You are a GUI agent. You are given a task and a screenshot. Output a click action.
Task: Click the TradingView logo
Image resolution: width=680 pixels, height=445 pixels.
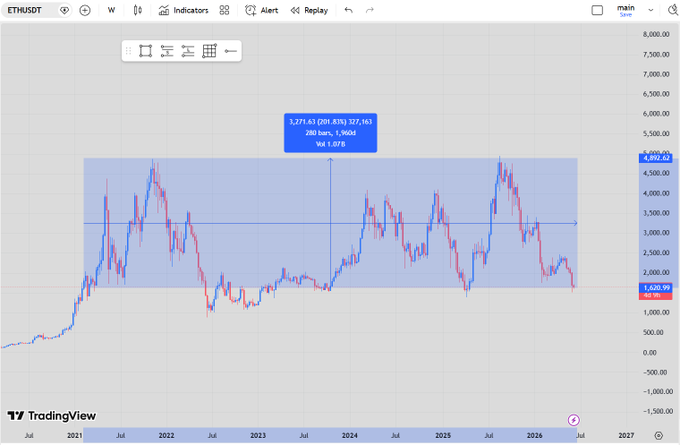[52, 416]
